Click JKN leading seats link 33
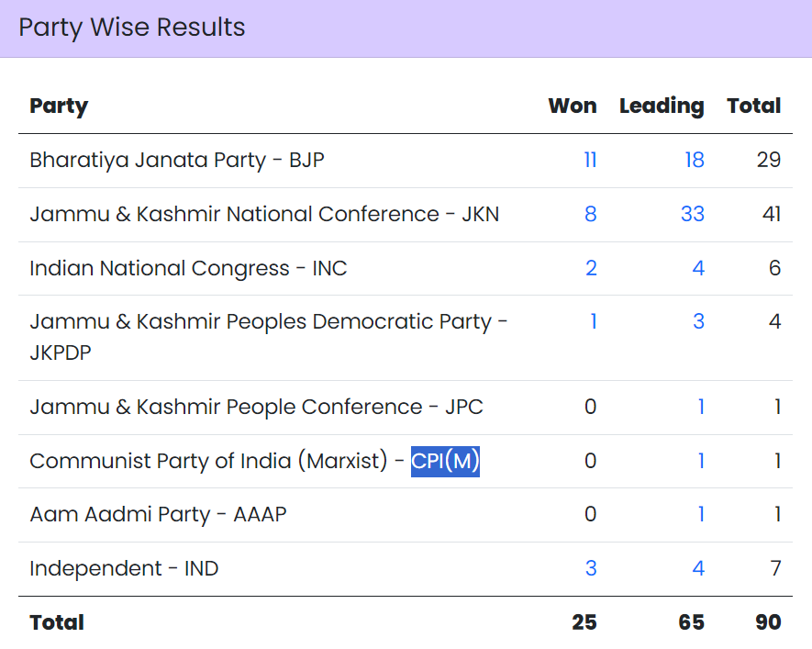Image resolution: width=812 pixels, height=649 pixels. coord(692,215)
